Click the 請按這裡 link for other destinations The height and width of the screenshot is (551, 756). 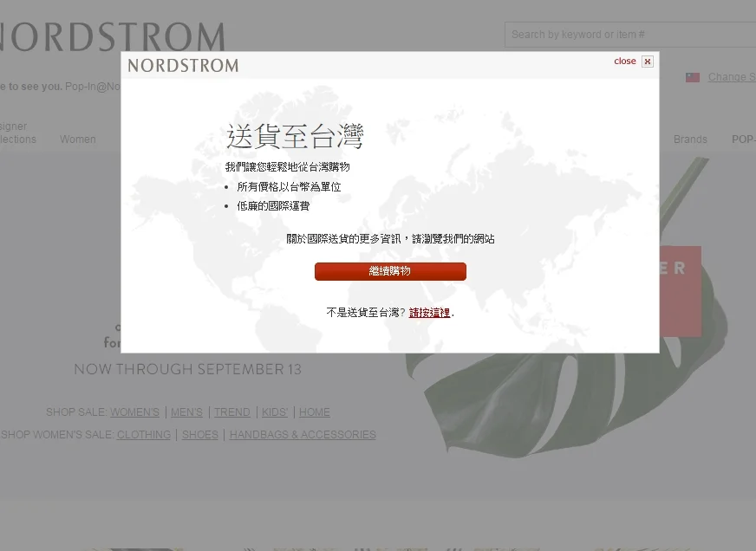[429, 313]
